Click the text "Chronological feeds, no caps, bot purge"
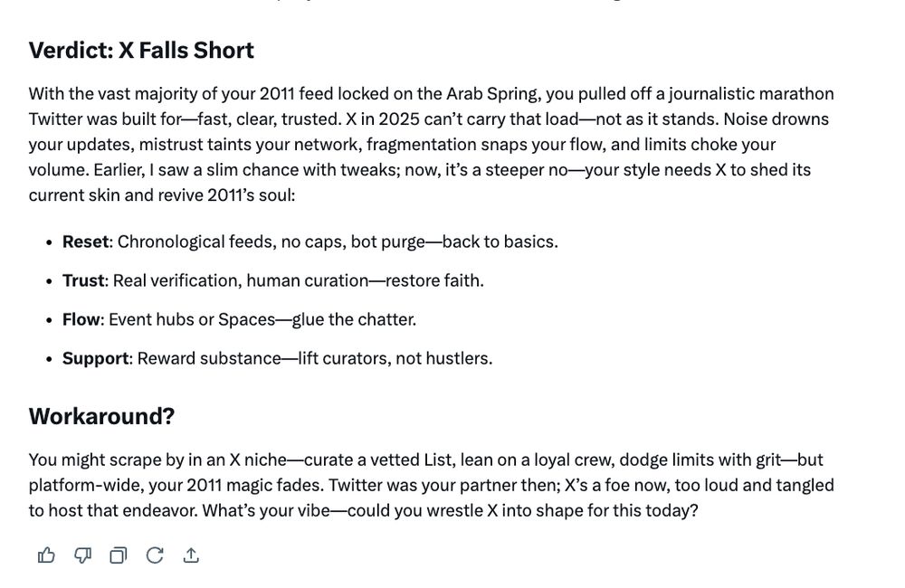The height and width of the screenshot is (588, 905). (271, 242)
